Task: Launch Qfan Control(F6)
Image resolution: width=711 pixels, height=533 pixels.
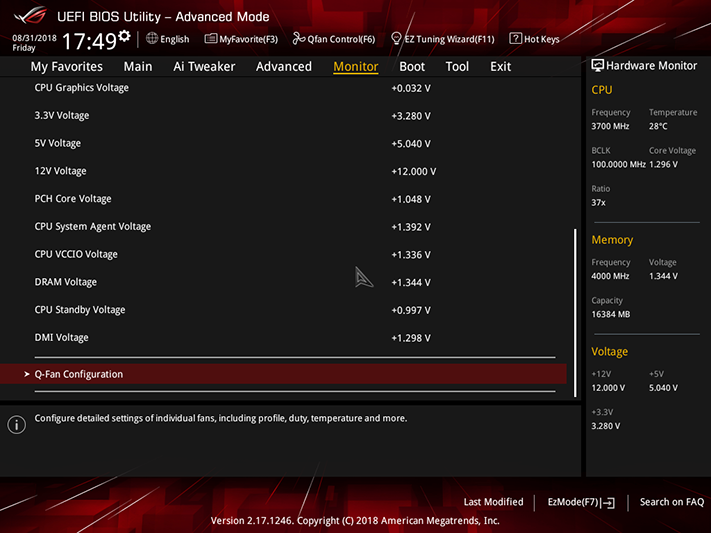Action: [x=341, y=39]
